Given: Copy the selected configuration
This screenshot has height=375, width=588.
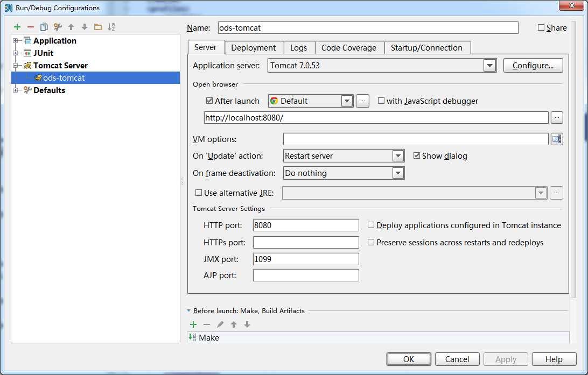Looking at the screenshot, I should [44, 27].
